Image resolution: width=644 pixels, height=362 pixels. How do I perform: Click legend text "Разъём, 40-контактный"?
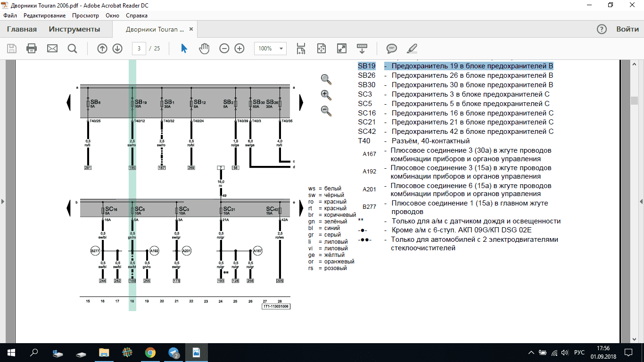(430, 141)
